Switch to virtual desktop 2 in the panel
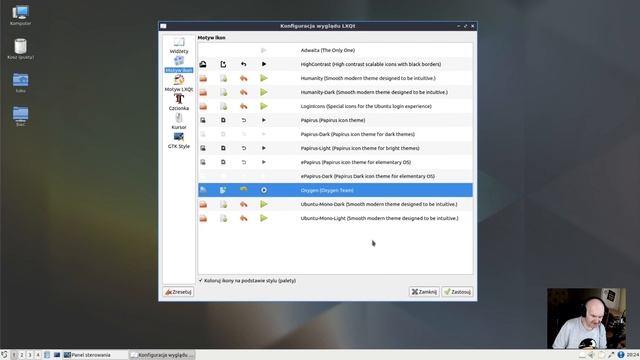The height and width of the screenshot is (360, 640). tap(22, 355)
